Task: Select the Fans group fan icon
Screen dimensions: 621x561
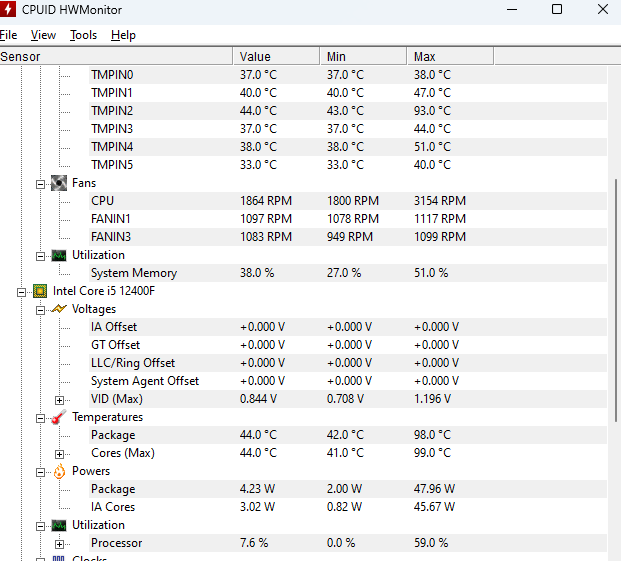Action: coord(59,183)
